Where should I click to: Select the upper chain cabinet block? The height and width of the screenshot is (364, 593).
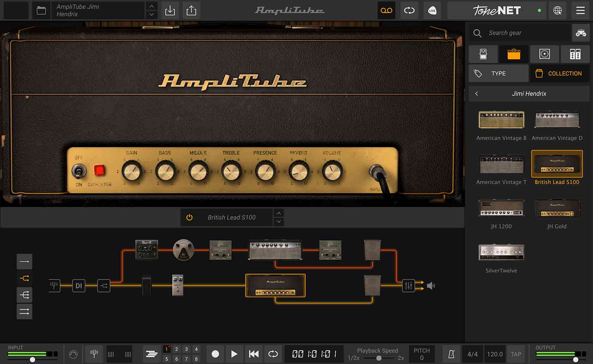[x=372, y=250]
